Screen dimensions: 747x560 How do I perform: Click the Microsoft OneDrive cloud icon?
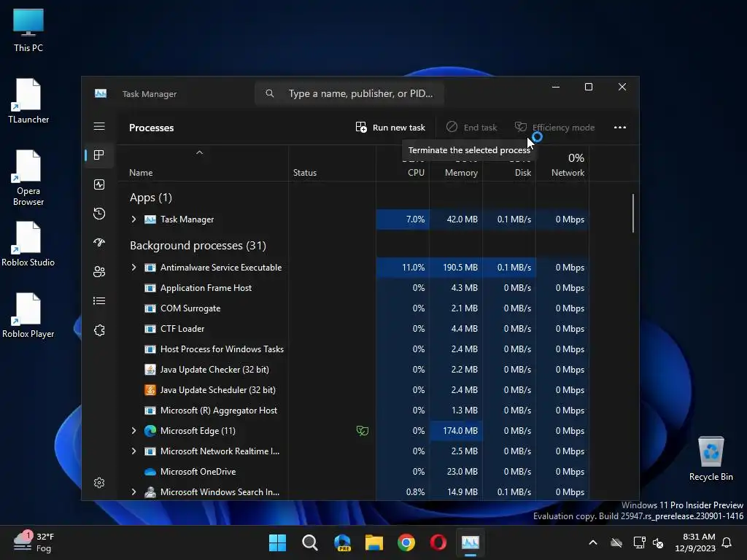150,472
